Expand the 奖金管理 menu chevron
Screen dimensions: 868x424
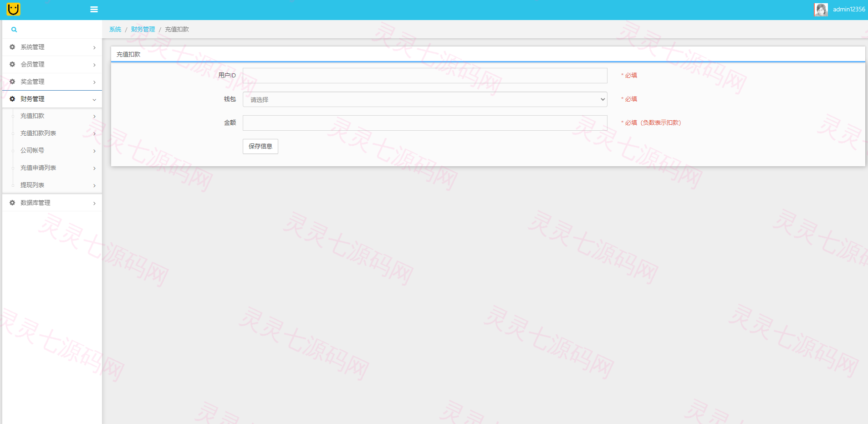pyautogui.click(x=94, y=82)
